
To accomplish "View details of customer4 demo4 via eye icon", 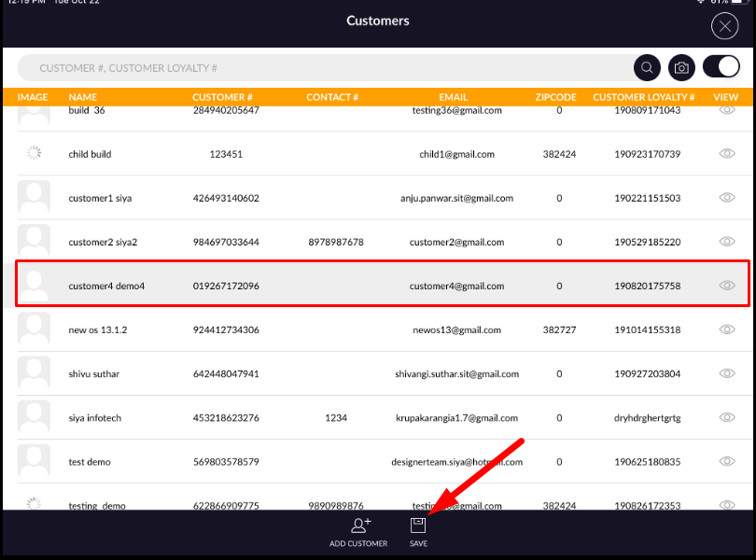I will [727, 285].
